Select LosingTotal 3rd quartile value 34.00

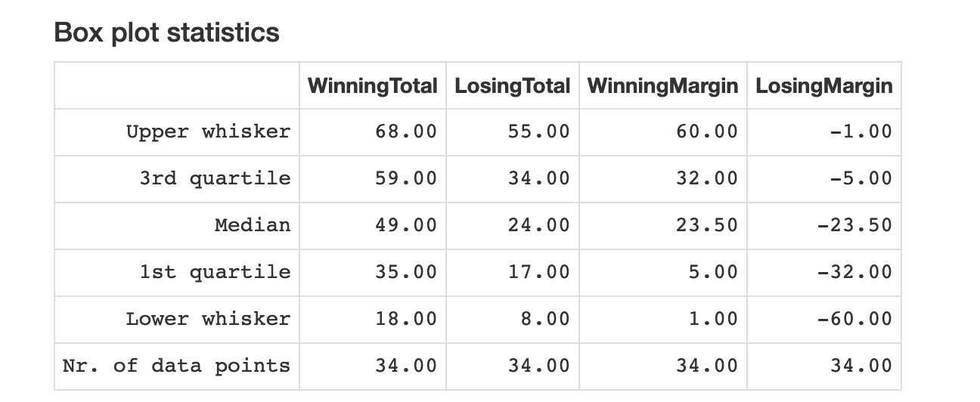pos(538,178)
